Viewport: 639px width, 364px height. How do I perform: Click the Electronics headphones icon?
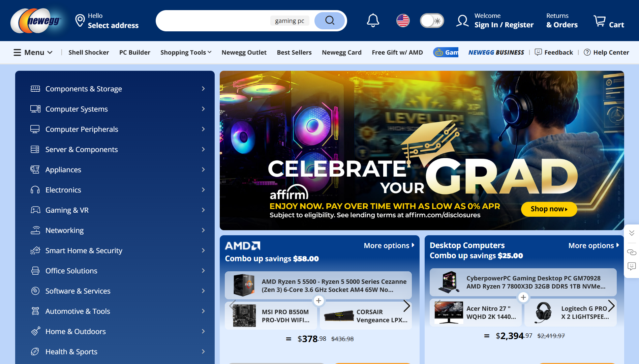pyautogui.click(x=35, y=190)
